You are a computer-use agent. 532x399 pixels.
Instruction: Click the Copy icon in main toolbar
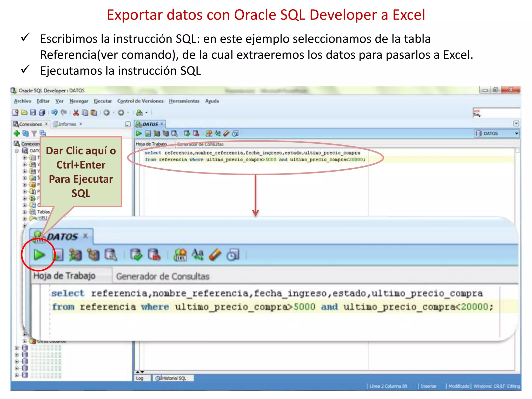[x=85, y=112]
